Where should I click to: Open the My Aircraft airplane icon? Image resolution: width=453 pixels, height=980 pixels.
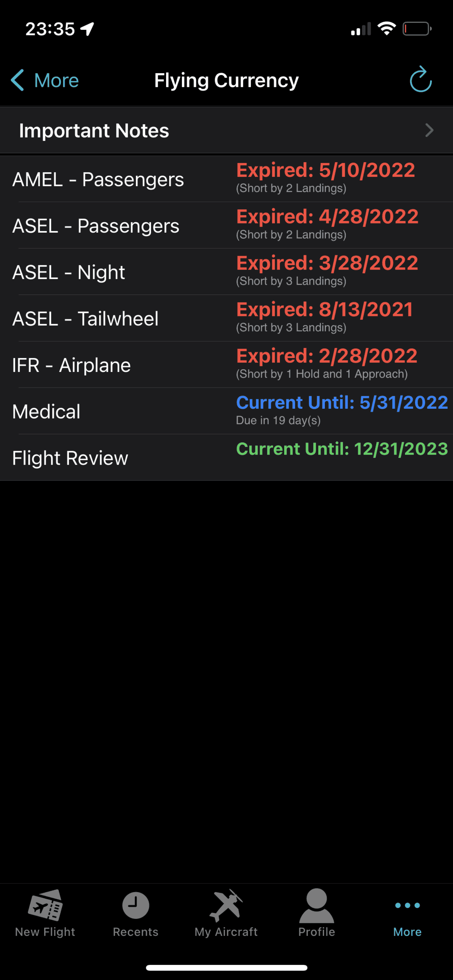click(226, 905)
